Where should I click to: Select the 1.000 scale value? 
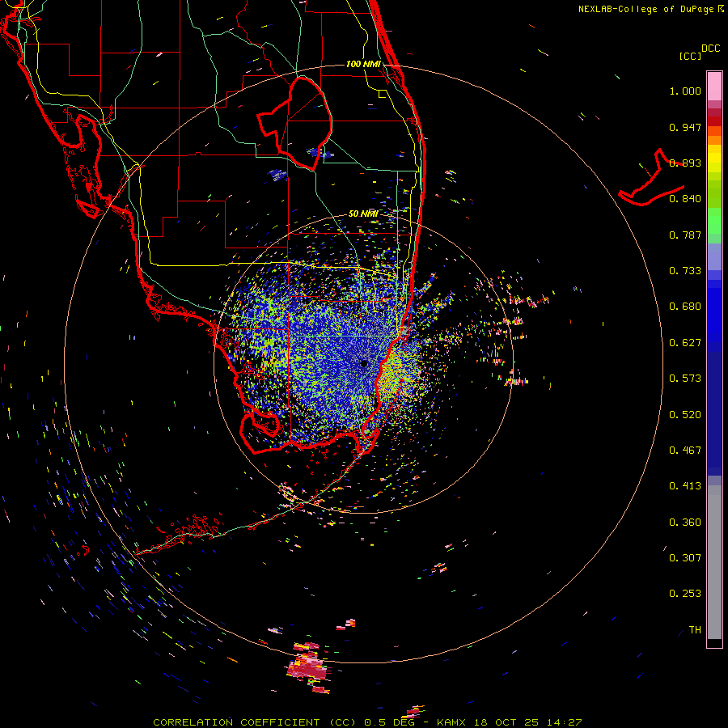pos(685,91)
